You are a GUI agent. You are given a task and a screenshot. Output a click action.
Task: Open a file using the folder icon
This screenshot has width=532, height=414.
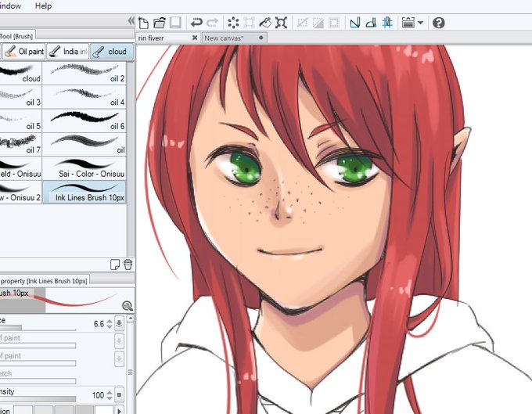point(160,23)
